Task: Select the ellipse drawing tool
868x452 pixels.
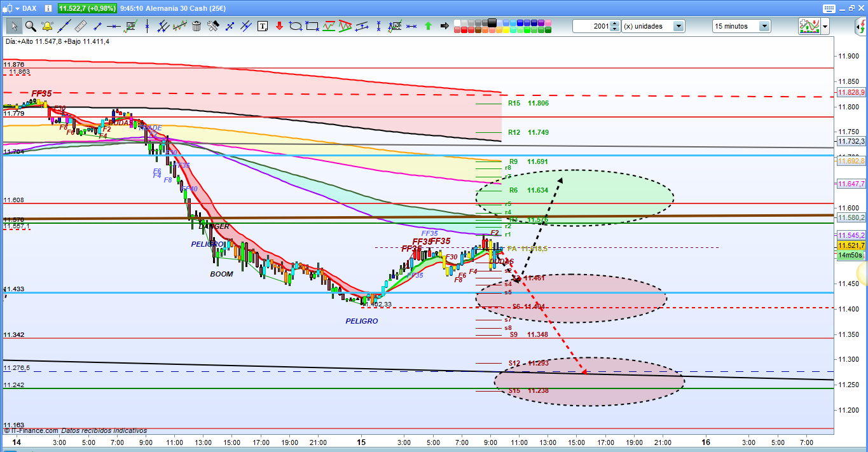Action: 296,26
